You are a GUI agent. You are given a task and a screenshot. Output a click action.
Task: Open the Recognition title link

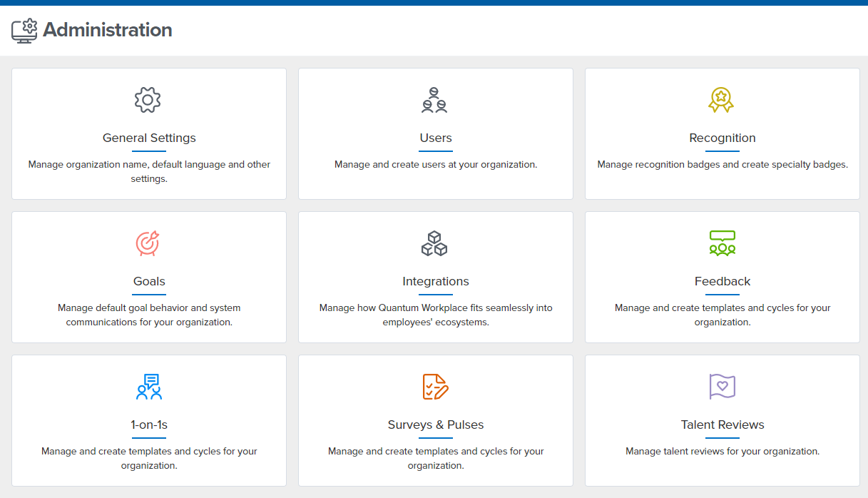point(723,138)
